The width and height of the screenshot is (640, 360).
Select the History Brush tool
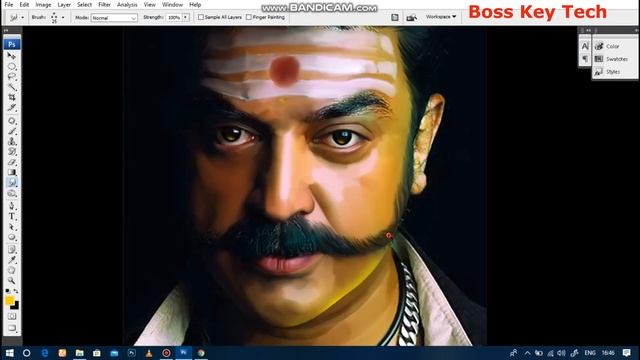click(x=12, y=151)
